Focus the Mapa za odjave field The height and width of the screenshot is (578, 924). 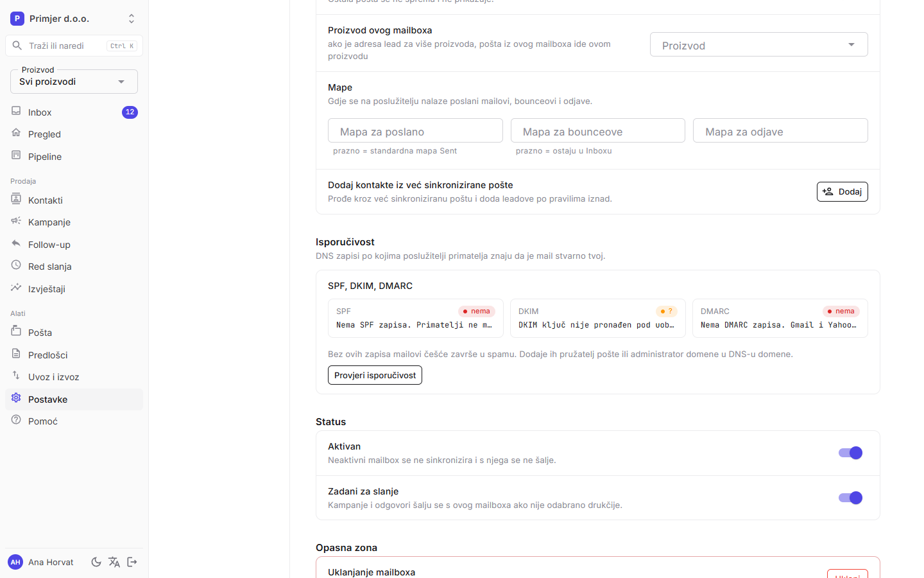[x=780, y=131]
